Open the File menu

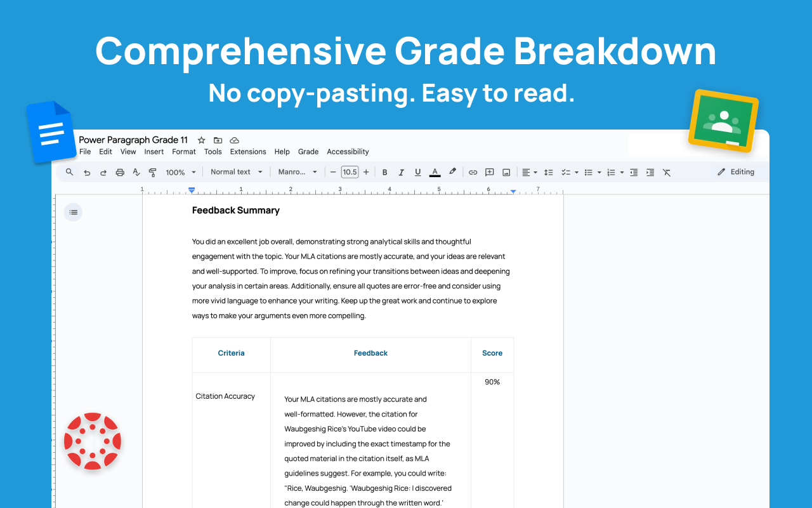pyautogui.click(x=85, y=152)
